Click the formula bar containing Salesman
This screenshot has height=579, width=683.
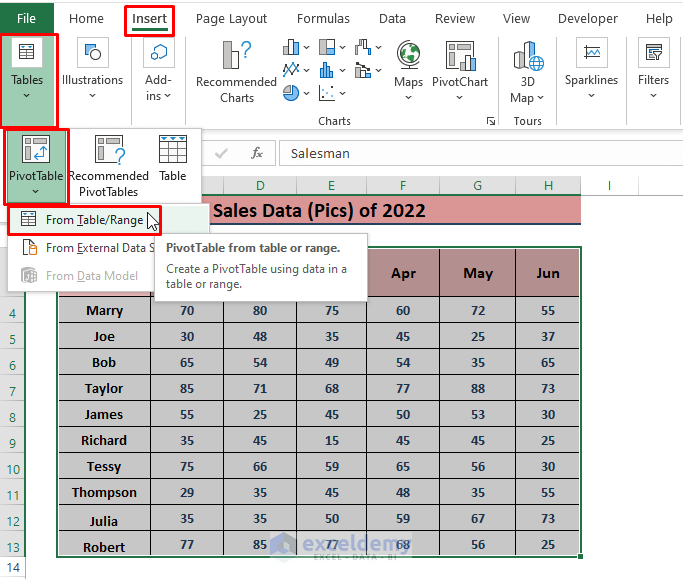481,153
